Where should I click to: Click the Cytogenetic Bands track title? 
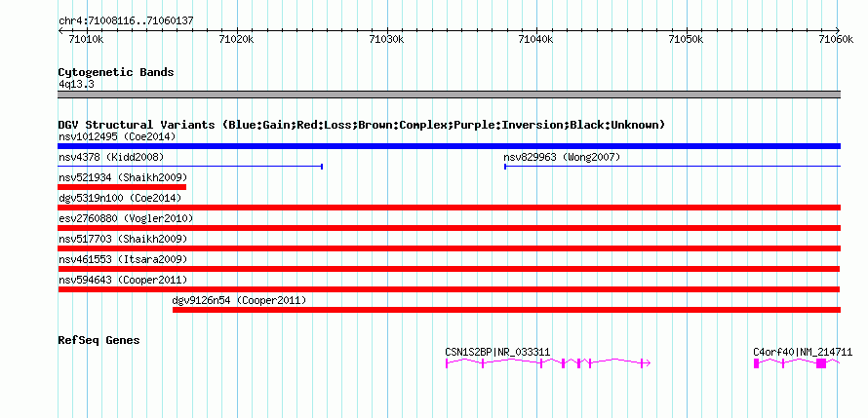pos(116,72)
